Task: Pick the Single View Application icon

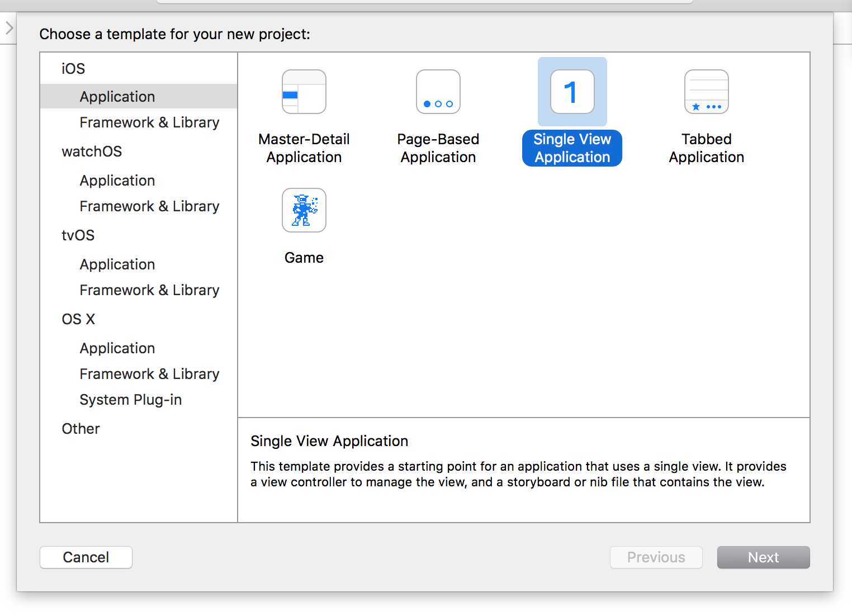Action: [x=572, y=92]
